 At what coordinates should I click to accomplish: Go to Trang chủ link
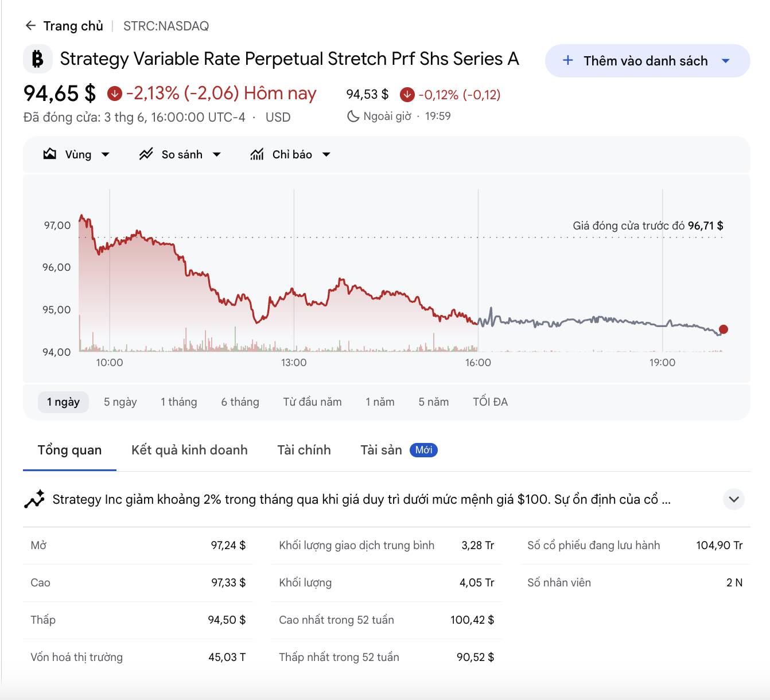[x=73, y=26]
